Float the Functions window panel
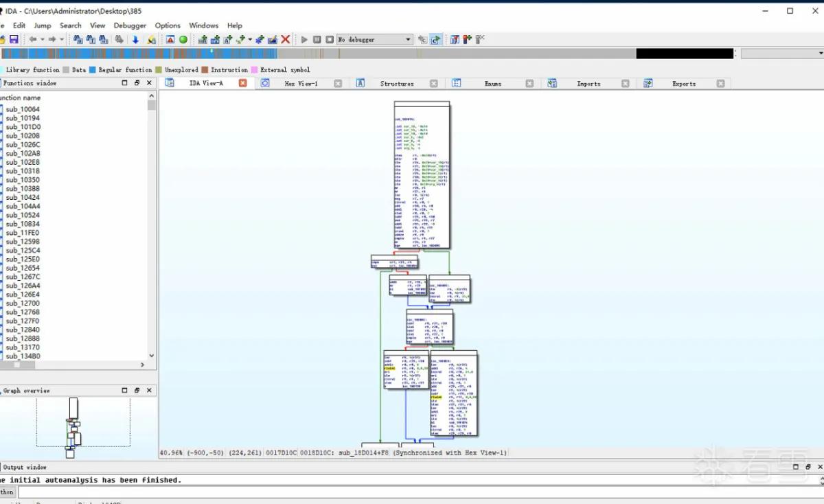This screenshot has height=504, width=824. click(x=137, y=83)
